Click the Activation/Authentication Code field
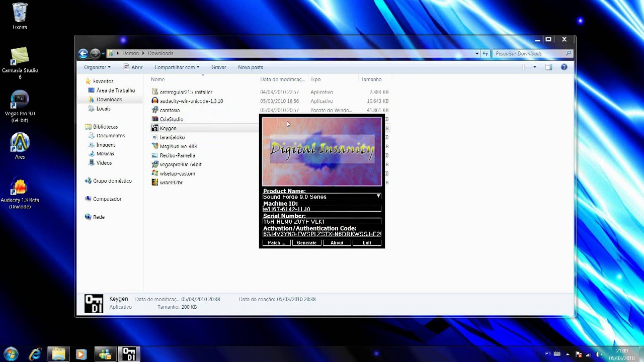 (322, 234)
